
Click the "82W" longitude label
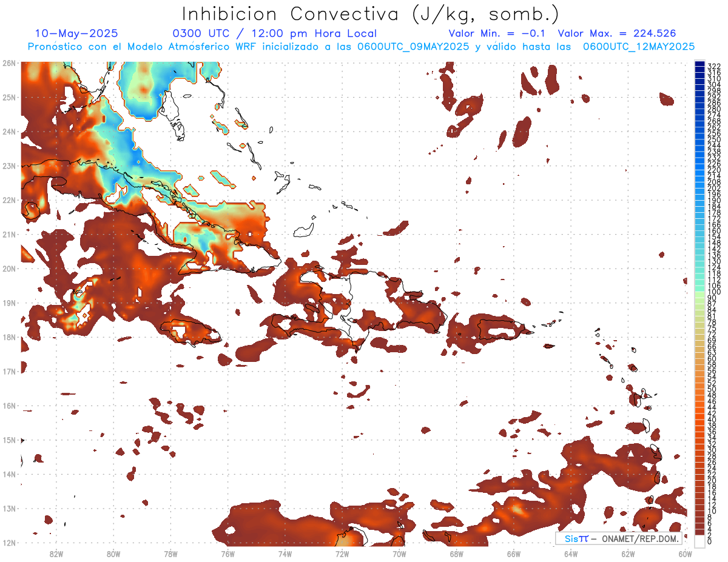click(x=56, y=554)
